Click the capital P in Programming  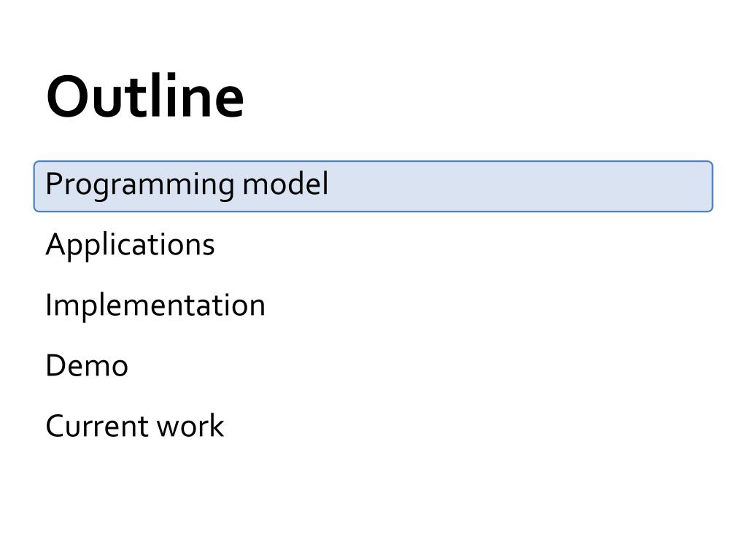(54, 183)
